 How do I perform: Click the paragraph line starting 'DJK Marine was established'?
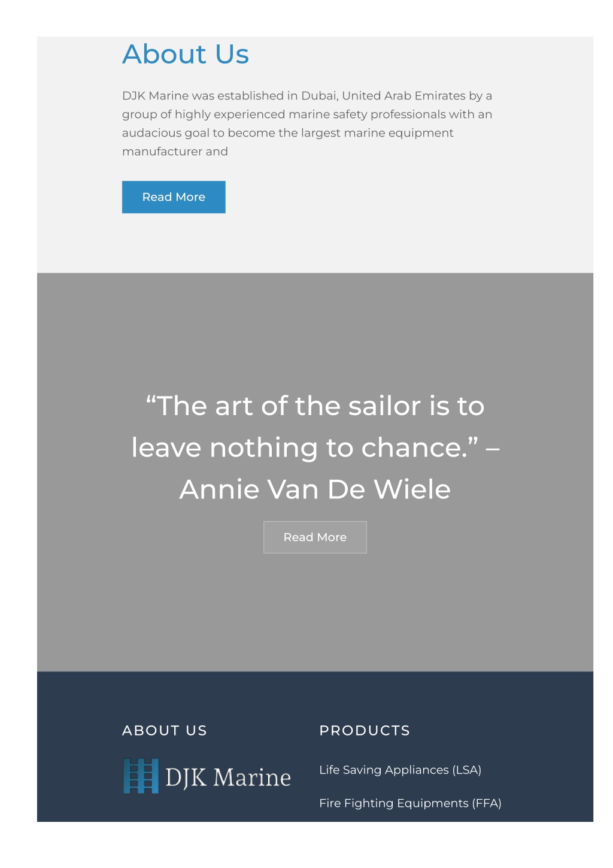click(307, 96)
